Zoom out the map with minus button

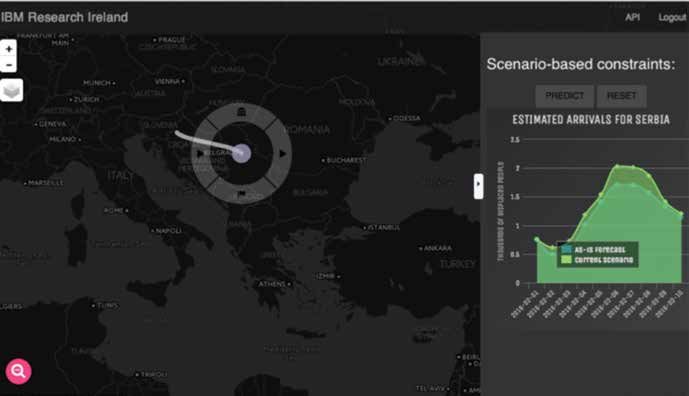click(x=8, y=65)
